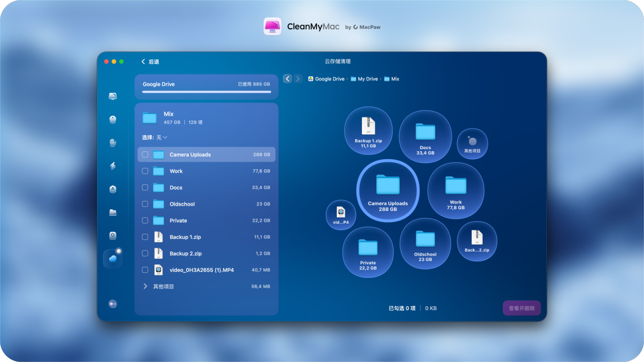Screen dimensions: 644x362
Task: Click the 已使用 885 GB label
Action: coord(254,84)
